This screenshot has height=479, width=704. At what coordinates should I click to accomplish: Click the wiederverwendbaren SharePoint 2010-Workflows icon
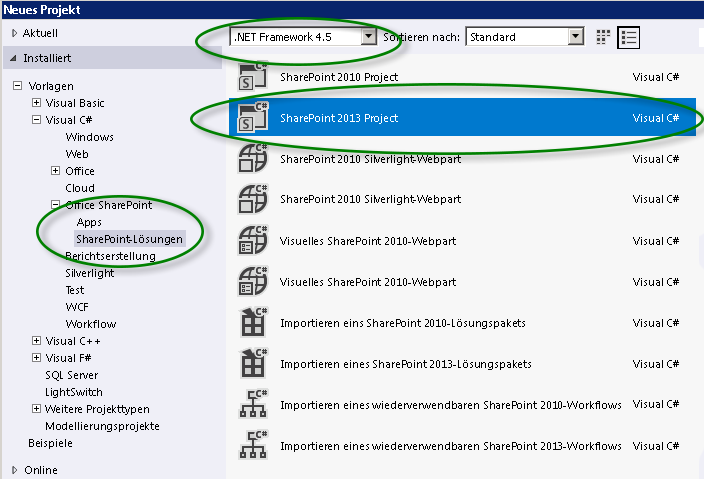click(x=253, y=404)
